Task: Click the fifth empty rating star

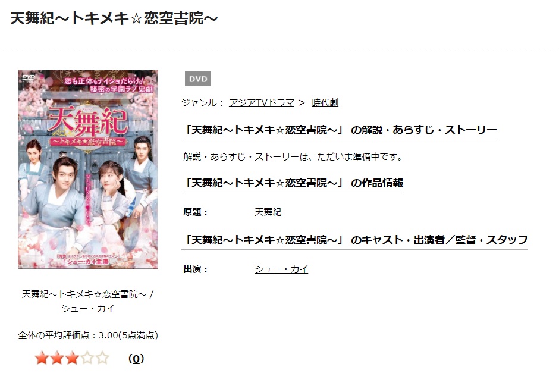Action: point(102,357)
